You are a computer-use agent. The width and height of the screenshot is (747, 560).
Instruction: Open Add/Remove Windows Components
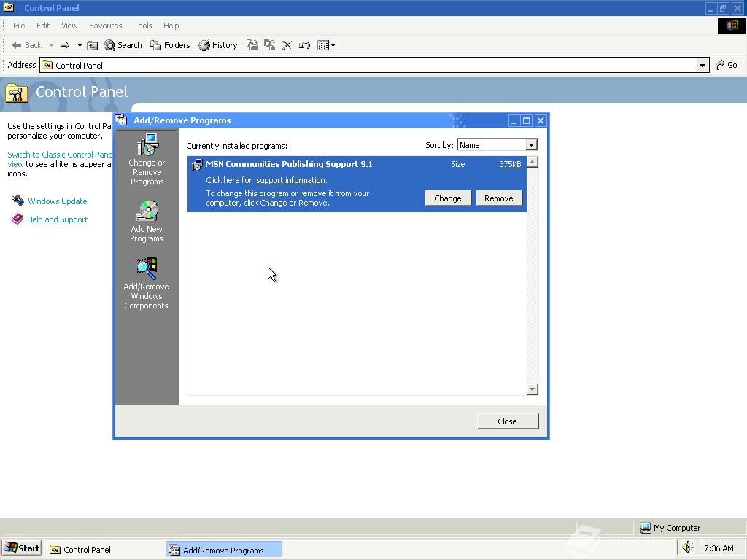click(146, 283)
